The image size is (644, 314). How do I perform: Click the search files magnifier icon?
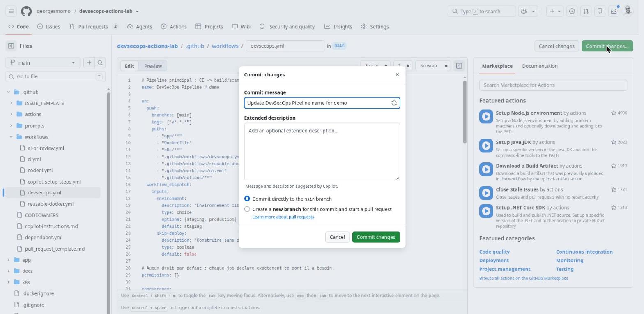click(100, 62)
